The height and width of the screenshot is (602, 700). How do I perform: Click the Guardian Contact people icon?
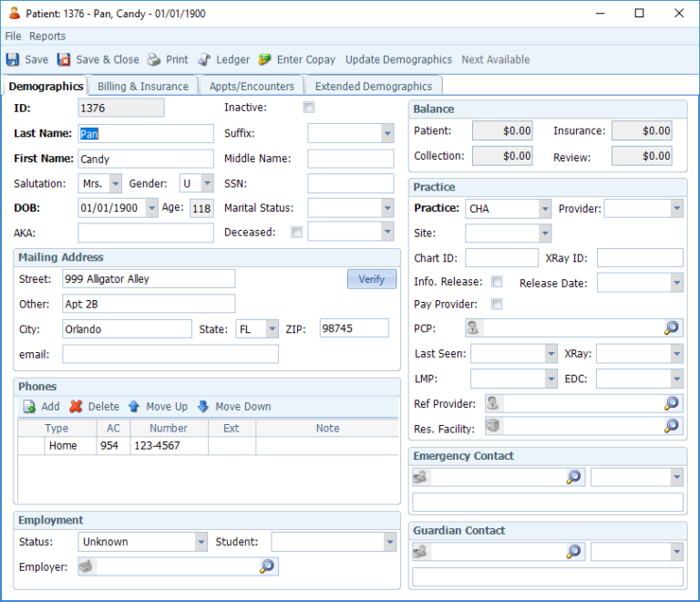point(419,552)
